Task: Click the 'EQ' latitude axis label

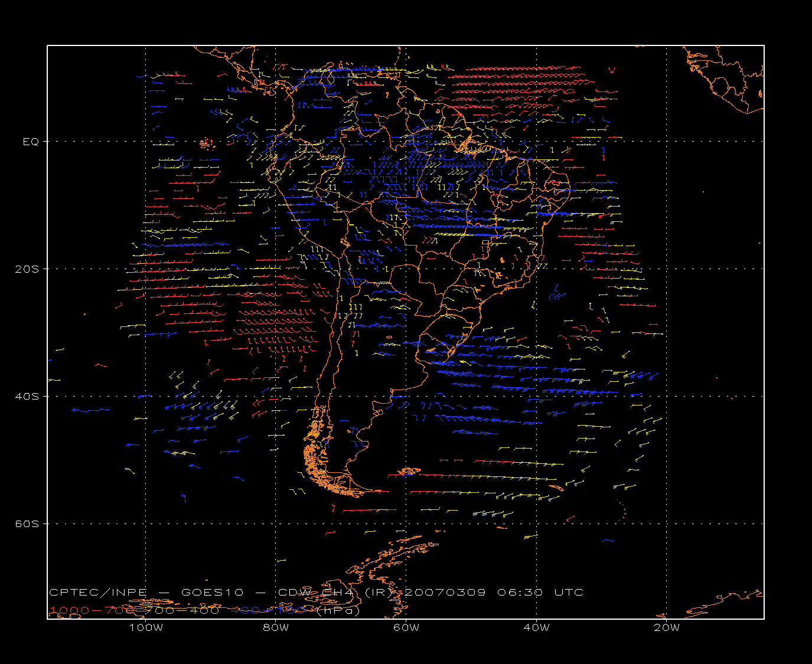Action: pyautogui.click(x=31, y=142)
